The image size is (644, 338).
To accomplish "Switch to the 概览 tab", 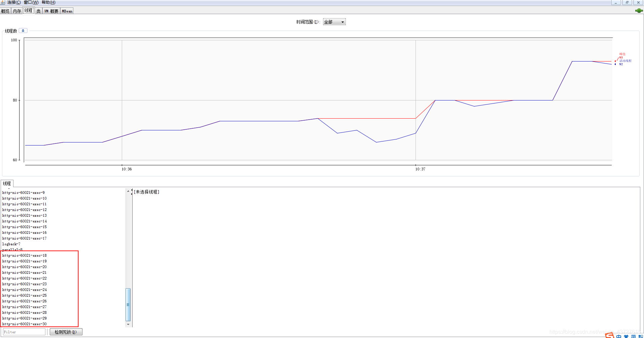I will coord(5,11).
